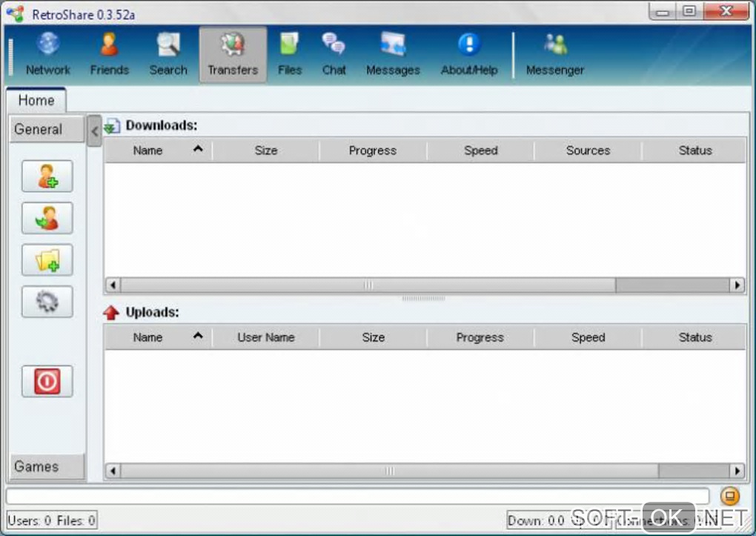Click the Downloads section icon

click(x=112, y=126)
